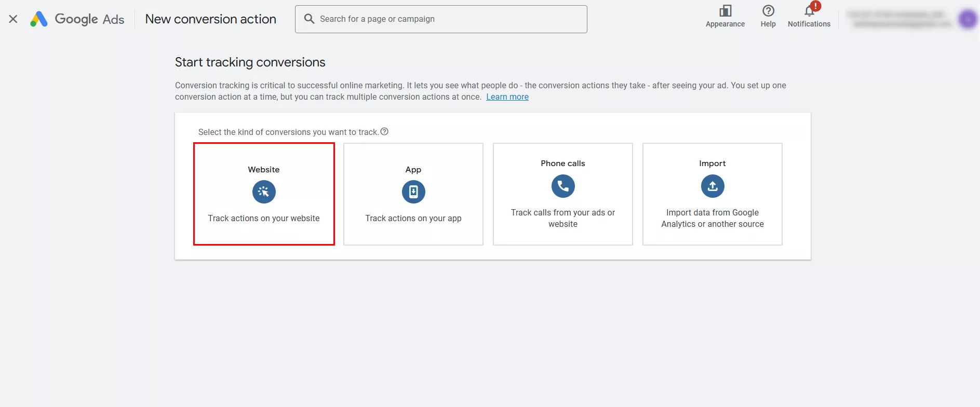980x407 pixels.
Task: Open the Appearance settings icon
Action: (725, 11)
